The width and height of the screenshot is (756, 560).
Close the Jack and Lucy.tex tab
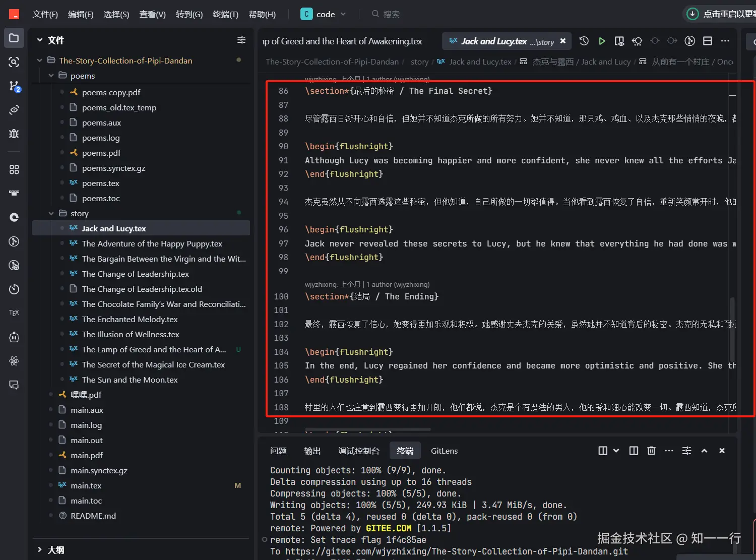pyautogui.click(x=563, y=41)
